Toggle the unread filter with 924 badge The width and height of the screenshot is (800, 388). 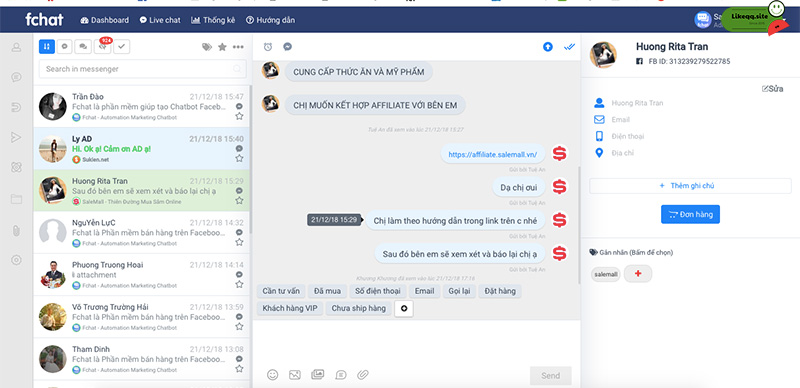[103, 46]
